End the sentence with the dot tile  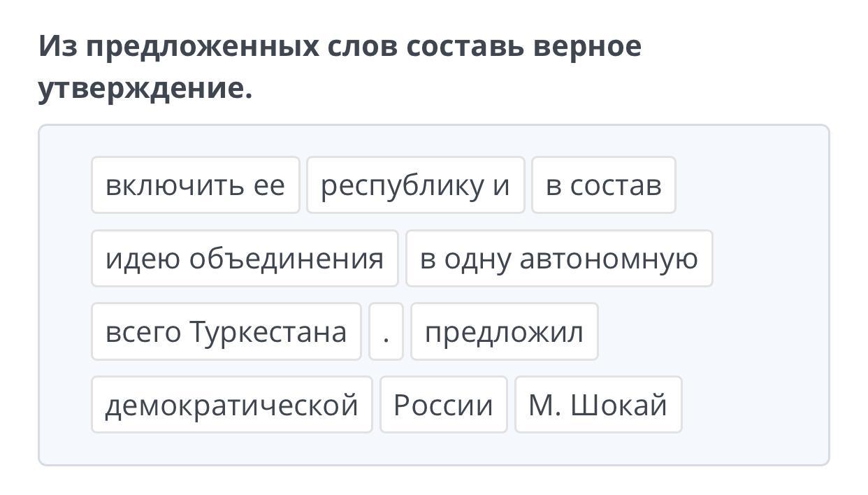[386, 331]
